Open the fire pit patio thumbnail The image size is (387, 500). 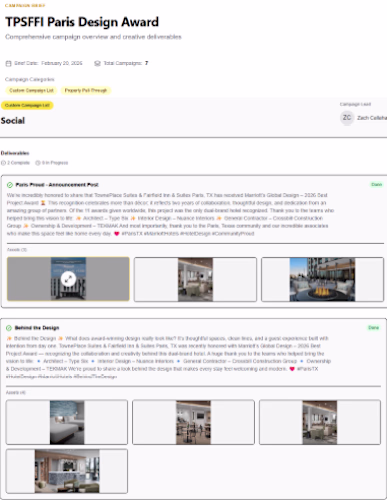322,279
